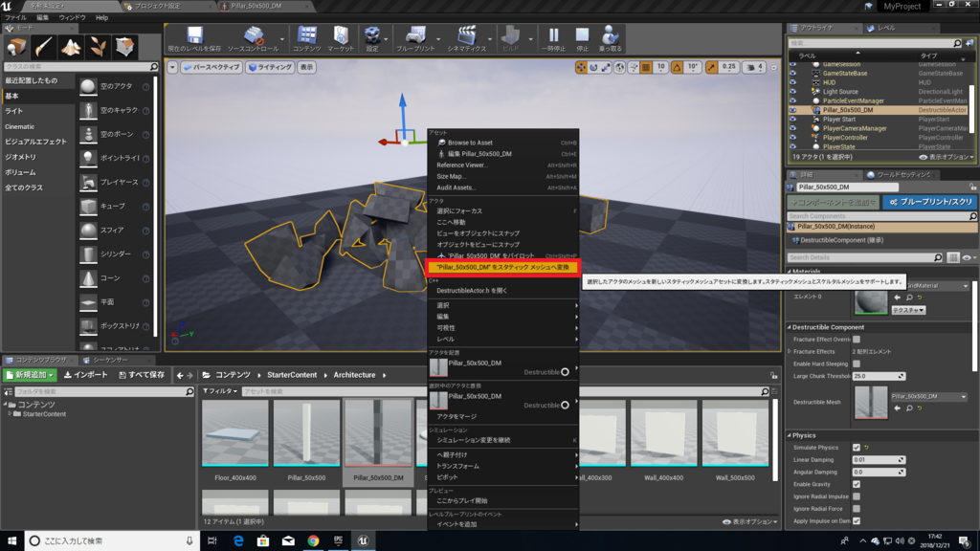The height and width of the screenshot is (551, 980).
Task: Select the Landscape mode icon
Action: click(71, 47)
